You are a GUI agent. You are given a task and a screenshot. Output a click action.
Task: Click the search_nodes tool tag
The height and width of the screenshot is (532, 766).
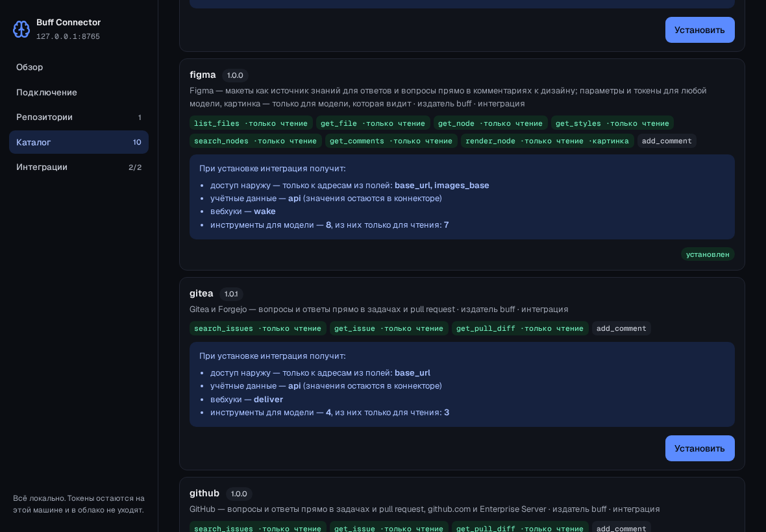click(256, 141)
